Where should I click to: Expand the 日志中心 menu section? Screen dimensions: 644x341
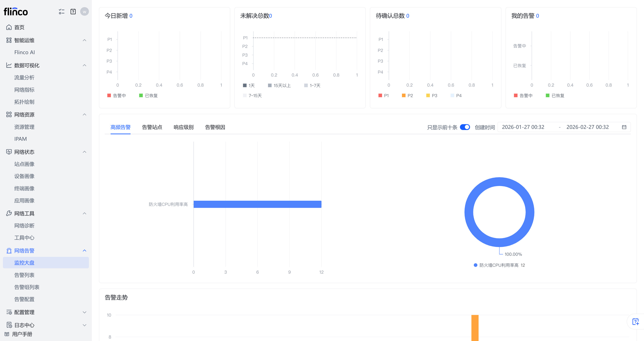tap(84, 325)
